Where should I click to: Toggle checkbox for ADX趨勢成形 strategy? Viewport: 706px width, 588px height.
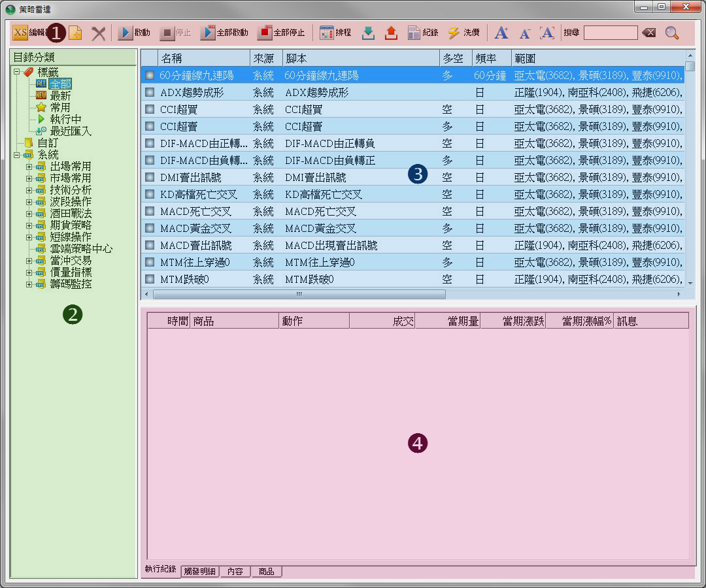(150, 93)
